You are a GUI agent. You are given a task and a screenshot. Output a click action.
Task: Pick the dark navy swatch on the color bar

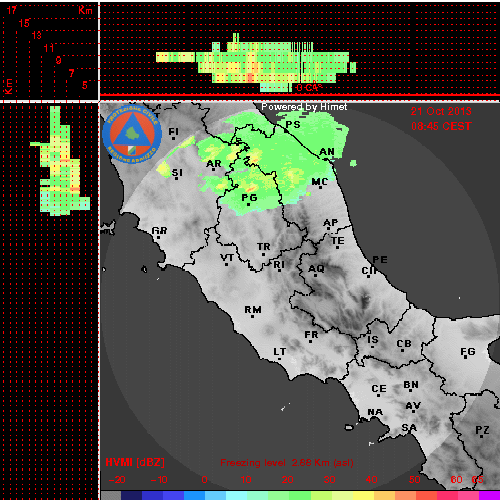(131, 495)
